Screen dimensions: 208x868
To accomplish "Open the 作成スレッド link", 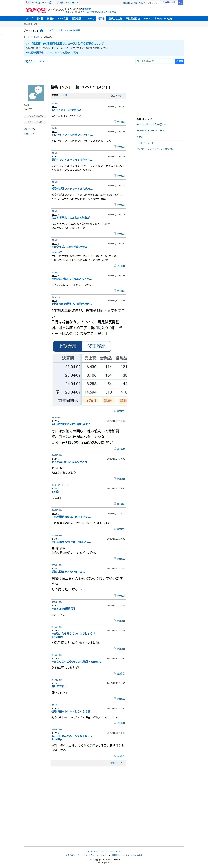I will click(x=31, y=134).
